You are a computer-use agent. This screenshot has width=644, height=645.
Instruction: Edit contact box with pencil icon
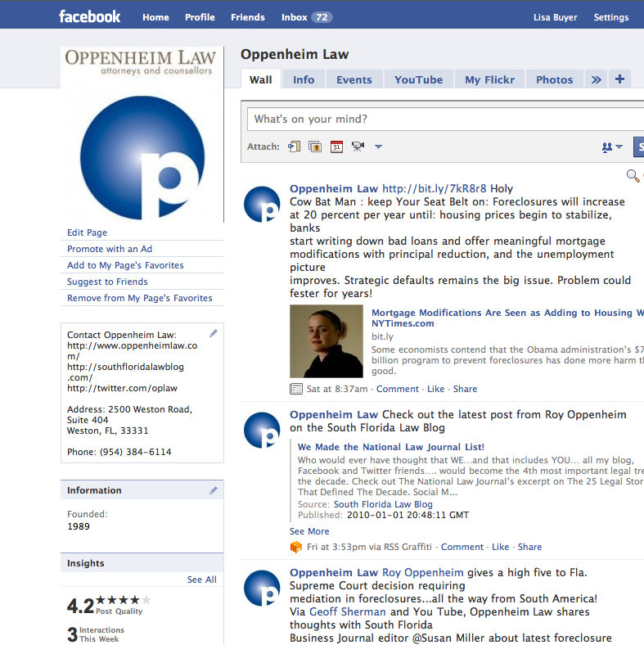coord(213,333)
